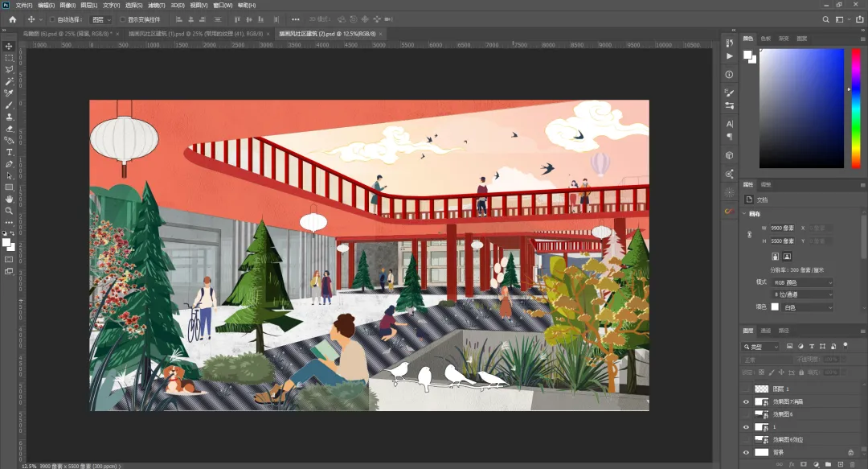Switch to the 通道 channels tab
This screenshot has width=868, height=469.
[766, 331]
